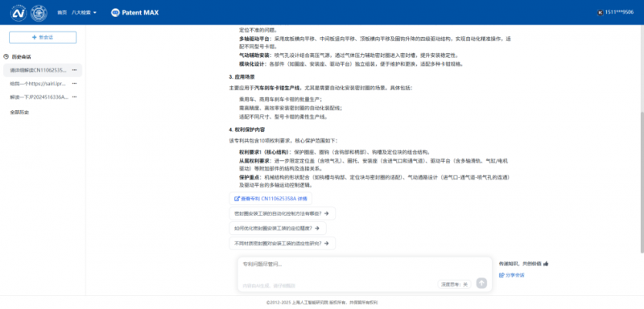644x309 pixels.
Task: Open the 查看专利 CN110625358A 详情 link
Action: [270, 199]
